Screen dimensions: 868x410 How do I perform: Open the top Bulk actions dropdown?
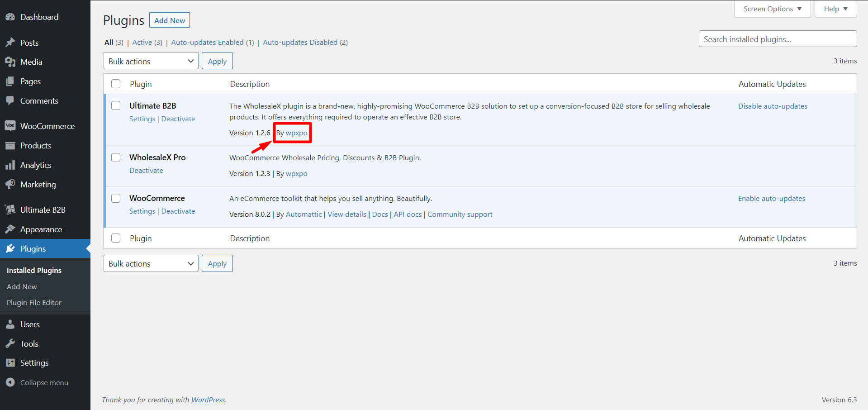151,61
